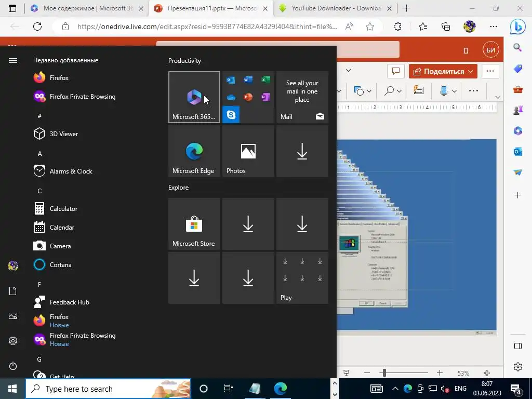Click the Поделиться share button
Image resolution: width=532 pixels, height=399 pixels.
[438, 71]
